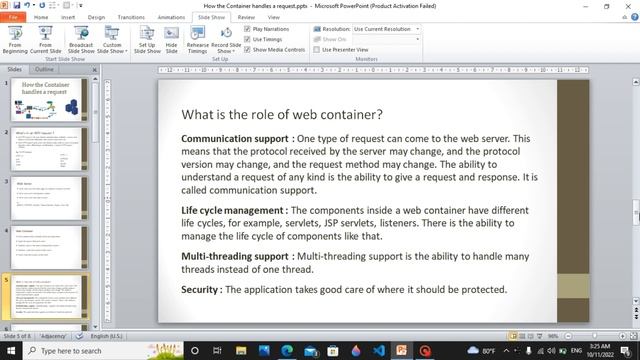640x360 pixels.
Task: Click the zoom percentage in status bar
Action: [553, 336]
